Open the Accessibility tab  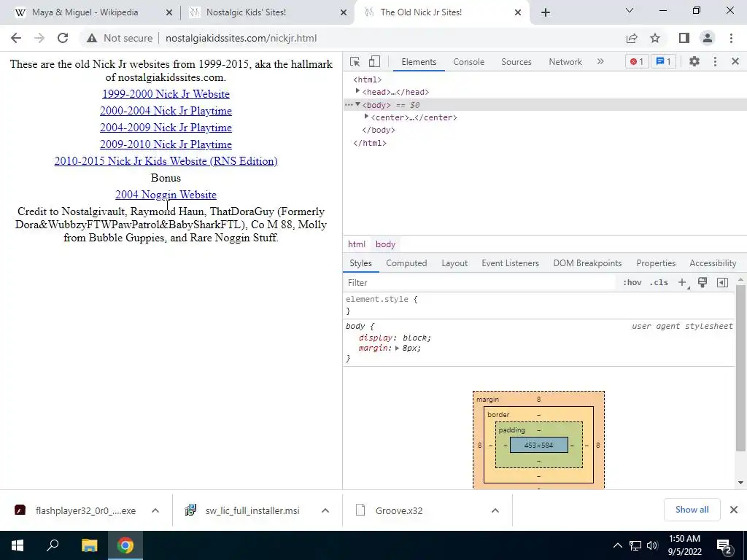(x=713, y=262)
